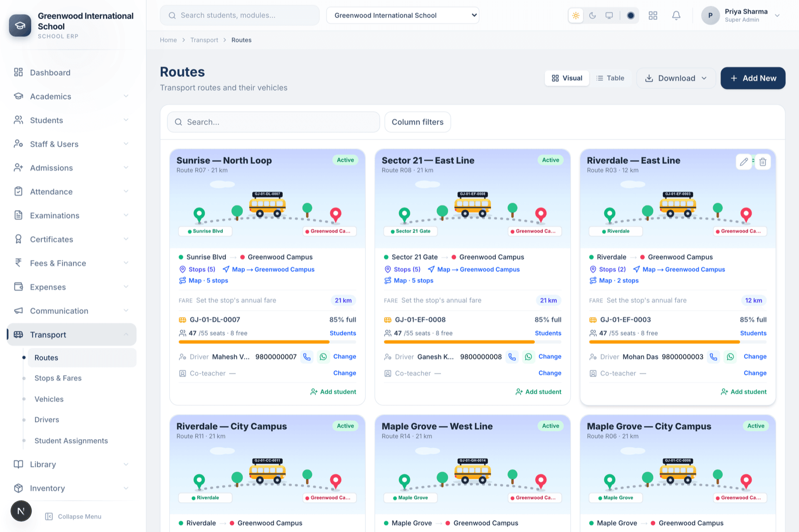Expand the Academics menu
This screenshot has width=799, height=532.
point(72,96)
